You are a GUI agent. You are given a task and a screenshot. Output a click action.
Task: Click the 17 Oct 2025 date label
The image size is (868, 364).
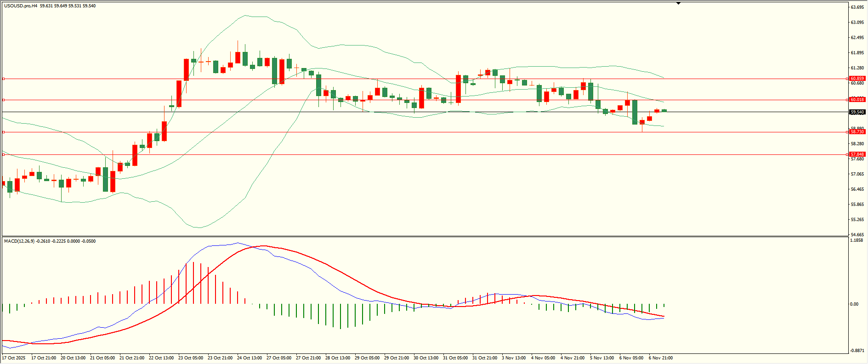14,358
